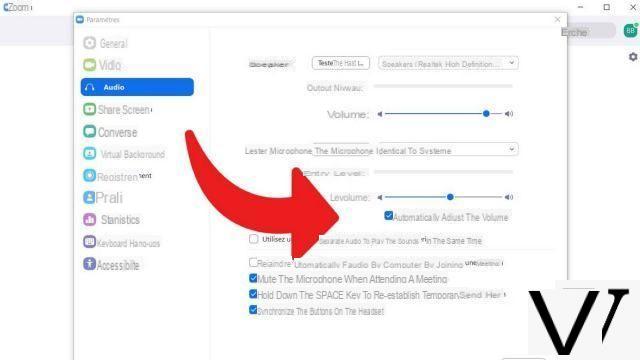Click the Converse chat icon
Viewport: 640px width, 360px height.
click(89, 131)
